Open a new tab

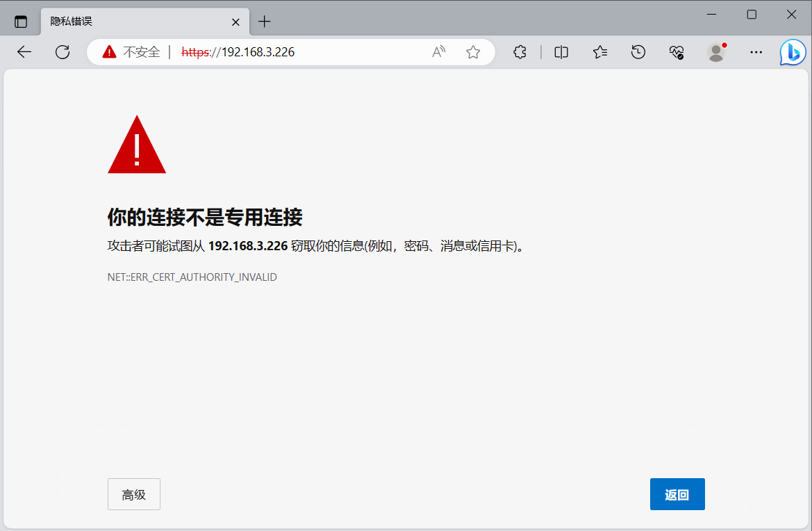click(264, 22)
